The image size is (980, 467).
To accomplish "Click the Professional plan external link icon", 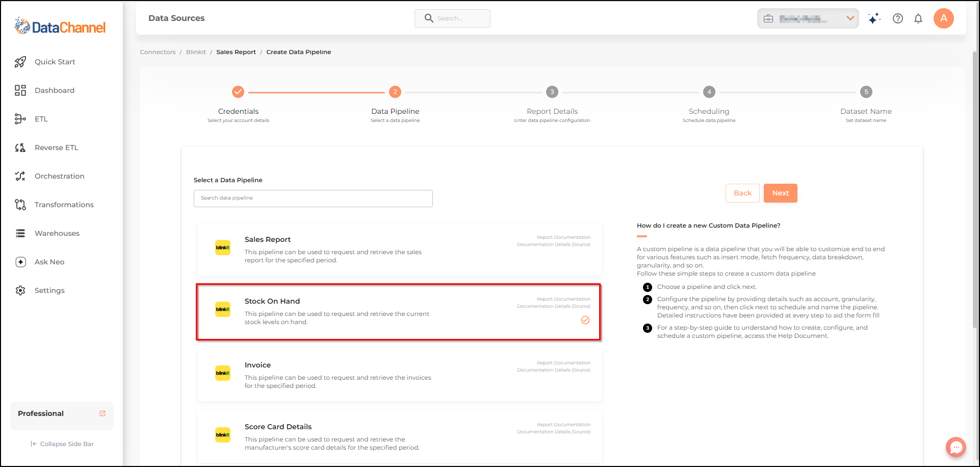I will (x=102, y=413).
